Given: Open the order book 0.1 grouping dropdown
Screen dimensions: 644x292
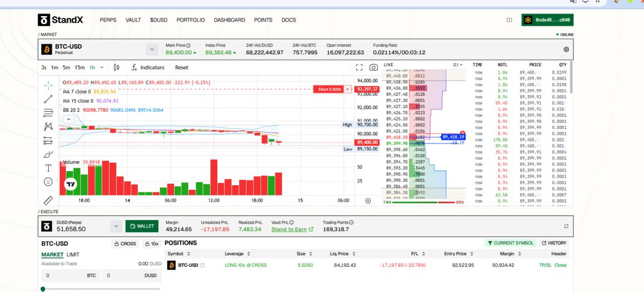Looking at the screenshot, I should (457, 64).
